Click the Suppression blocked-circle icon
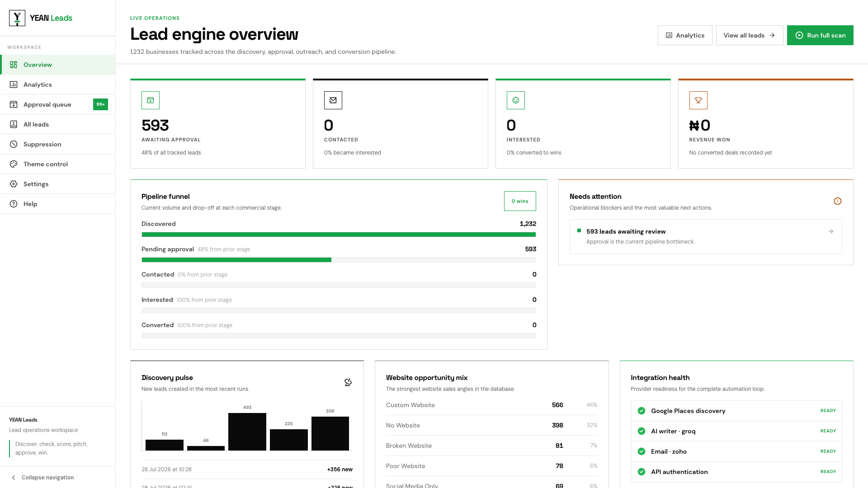Viewport: 868px width, 488px height. pos(14,144)
